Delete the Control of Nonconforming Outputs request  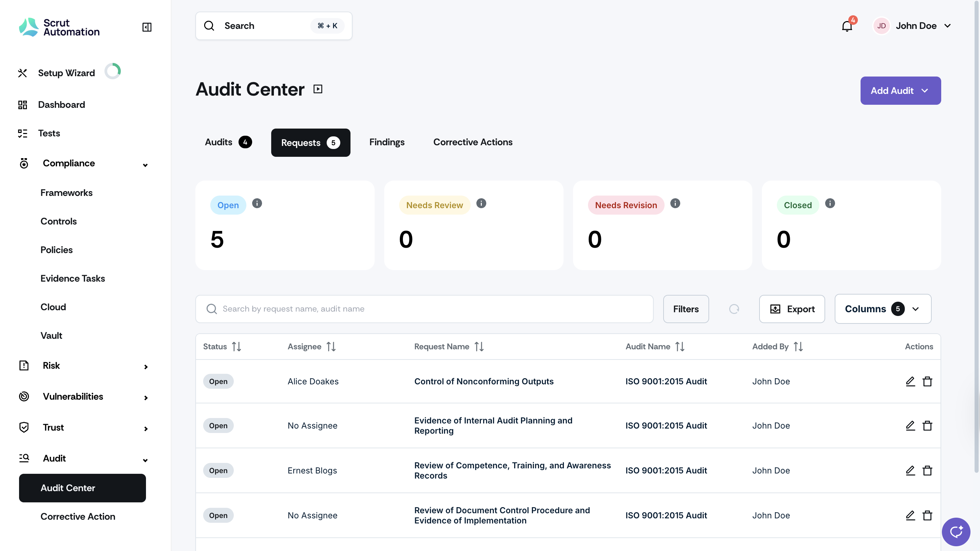point(928,381)
